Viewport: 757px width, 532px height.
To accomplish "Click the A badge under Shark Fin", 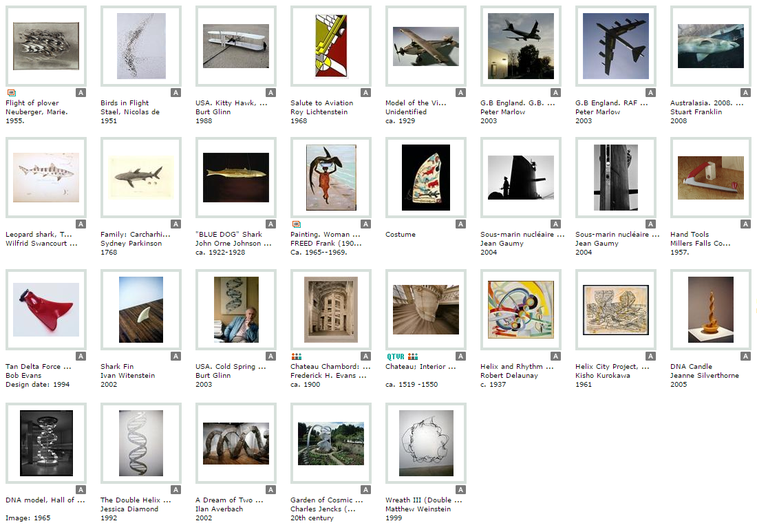I will coord(176,357).
